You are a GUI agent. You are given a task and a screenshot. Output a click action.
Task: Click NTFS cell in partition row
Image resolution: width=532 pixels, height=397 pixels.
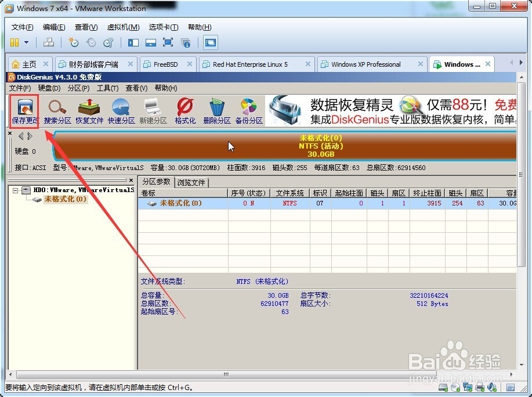click(x=289, y=203)
